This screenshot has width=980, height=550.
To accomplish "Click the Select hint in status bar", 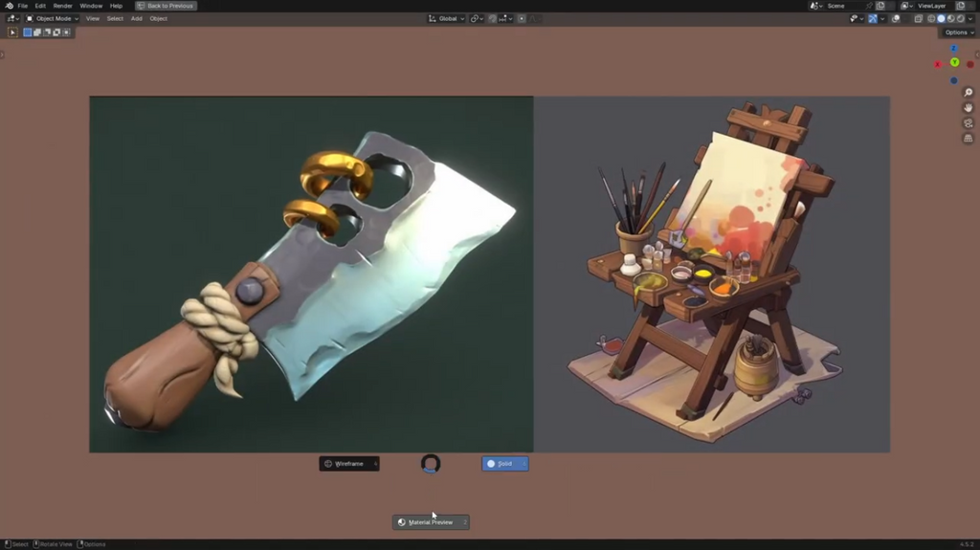I will point(16,544).
